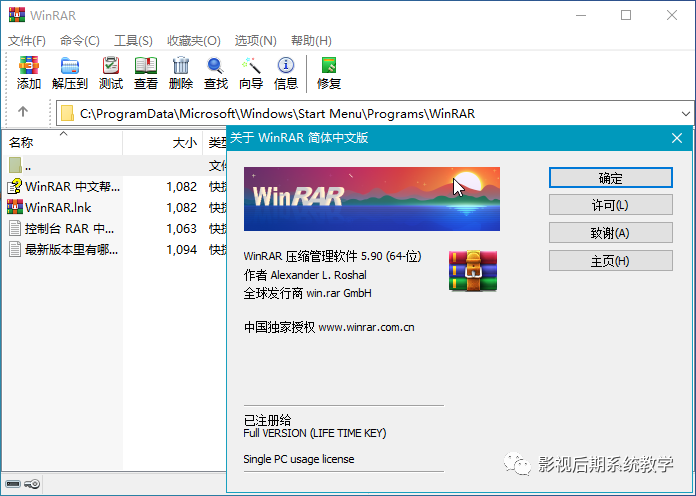696x496 pixels.
Task: Click the Repair (修复) toolbar icon
Action: [x=329, y=73]
